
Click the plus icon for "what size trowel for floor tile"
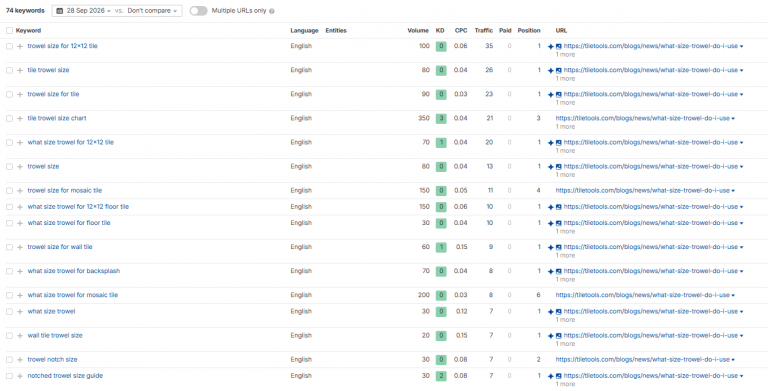point(20,223)
